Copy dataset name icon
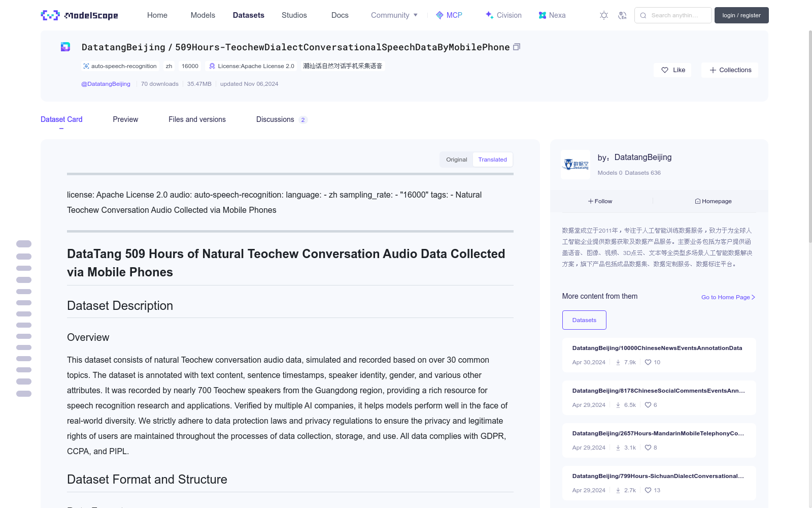This screenshot has height=508, width=812. (x=517, y=47)
